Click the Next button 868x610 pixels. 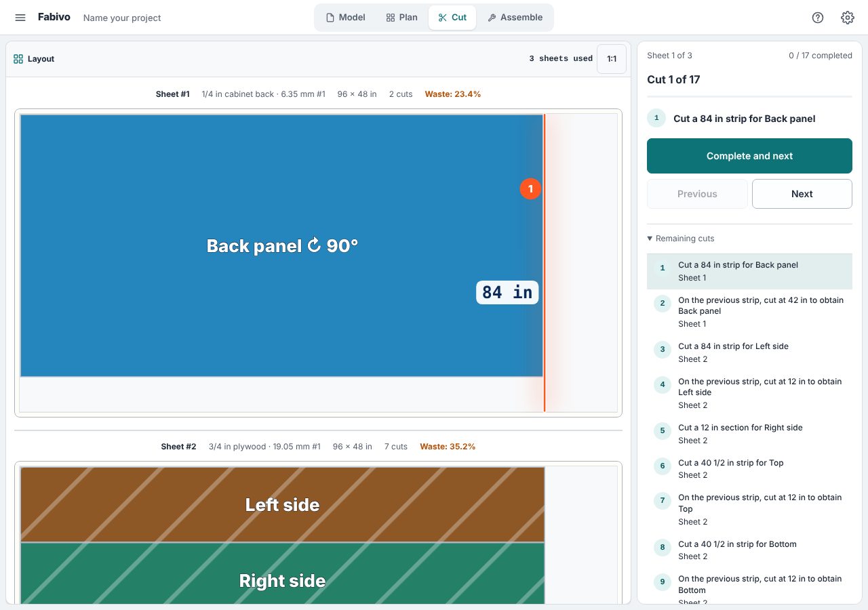[802, 194]
